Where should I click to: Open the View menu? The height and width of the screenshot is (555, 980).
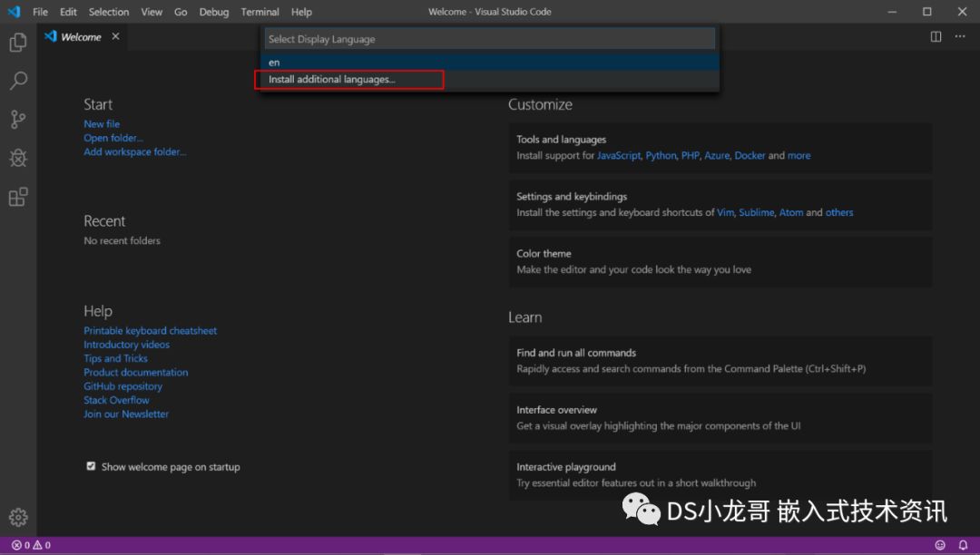click(152, 12)
